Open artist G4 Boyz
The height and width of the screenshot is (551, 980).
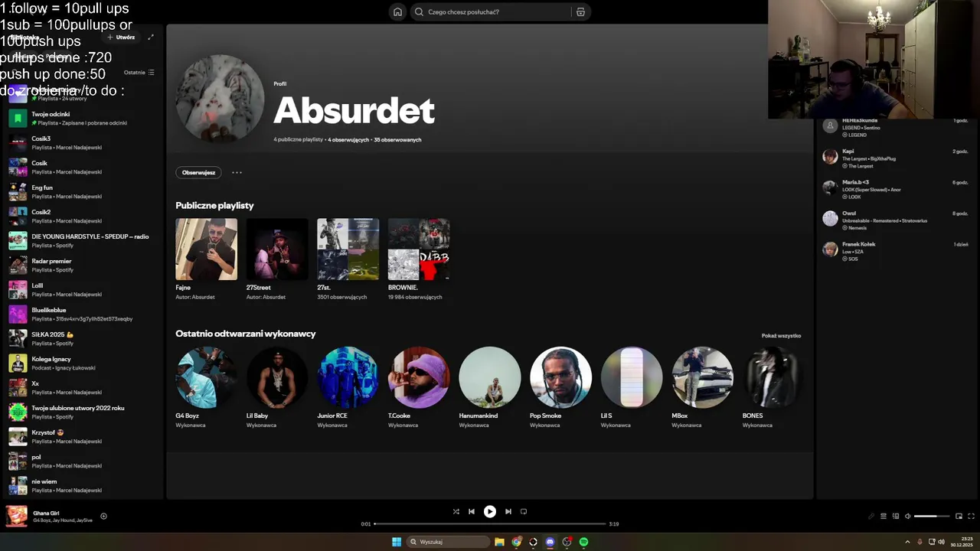[x=206, y=387]
